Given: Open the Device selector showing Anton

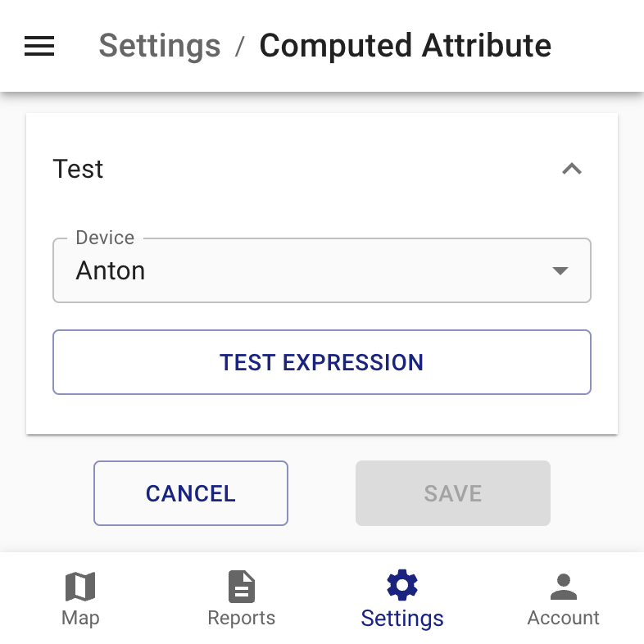Looking at the screenshot, I should [322, 270].
